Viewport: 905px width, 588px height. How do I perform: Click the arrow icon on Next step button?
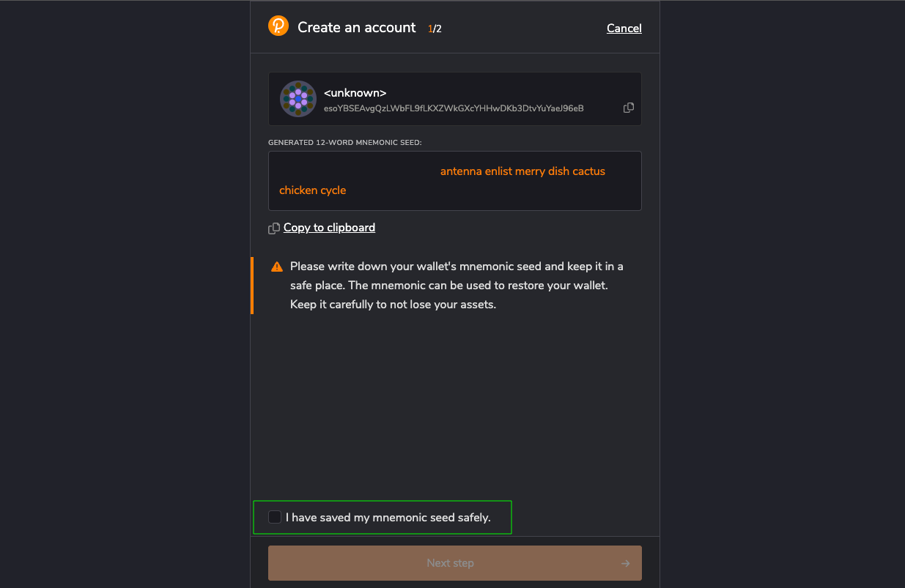click(625, 563)
